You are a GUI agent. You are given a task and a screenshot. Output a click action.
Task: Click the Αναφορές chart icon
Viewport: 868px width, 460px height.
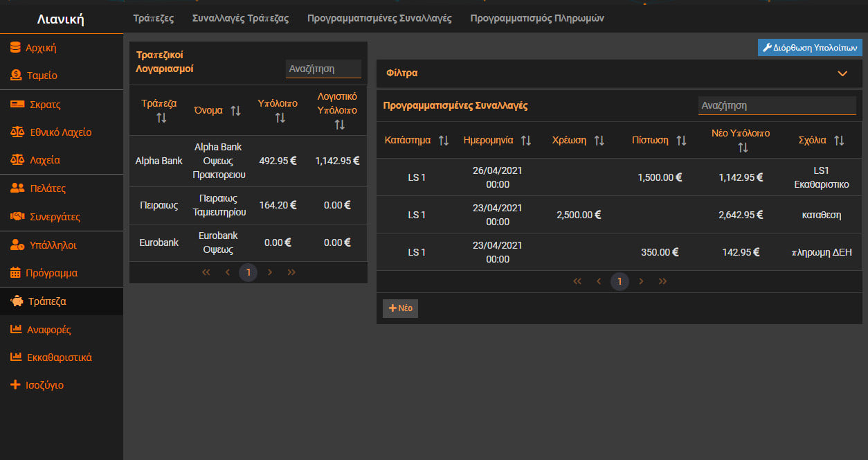click(x=16, y=329)
